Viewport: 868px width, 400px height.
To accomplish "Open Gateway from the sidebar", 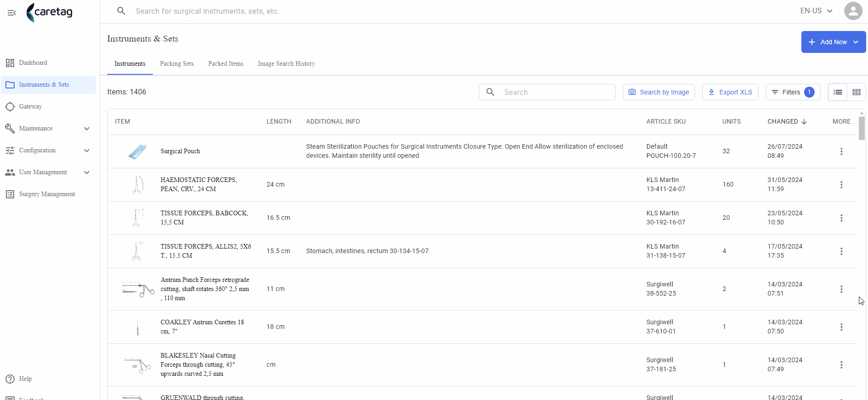I will click(48, 107).
